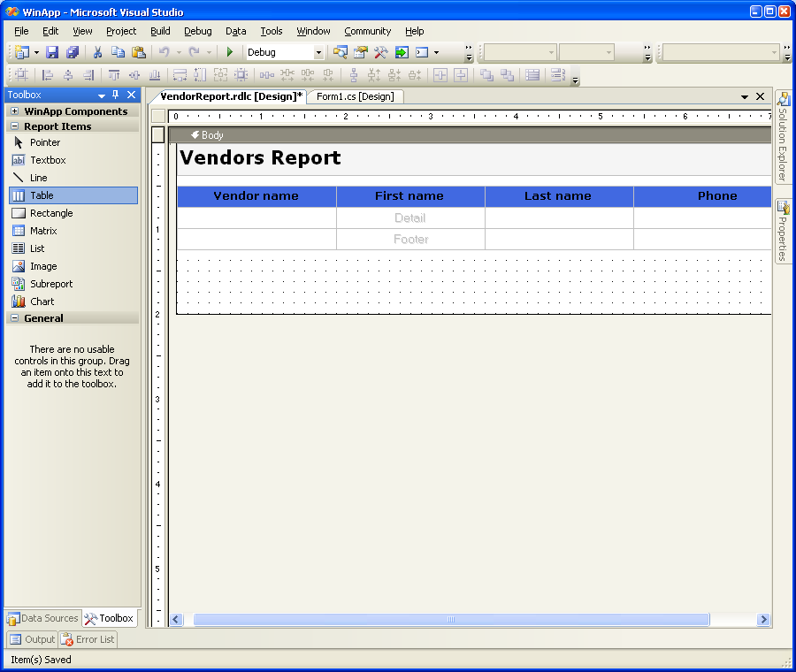Toggle the Toolbox auto-hide pin
Viewport: 796px width, 672px height.
point(116,95)
